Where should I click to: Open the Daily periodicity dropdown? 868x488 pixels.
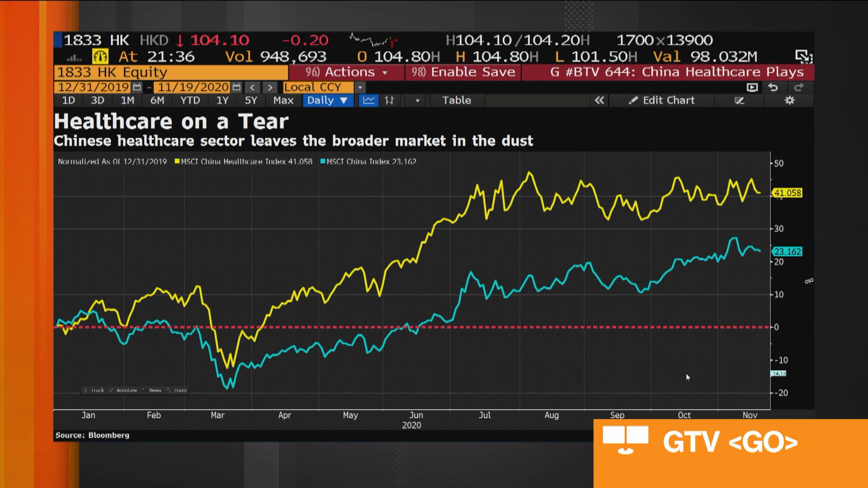pos(327,100)
